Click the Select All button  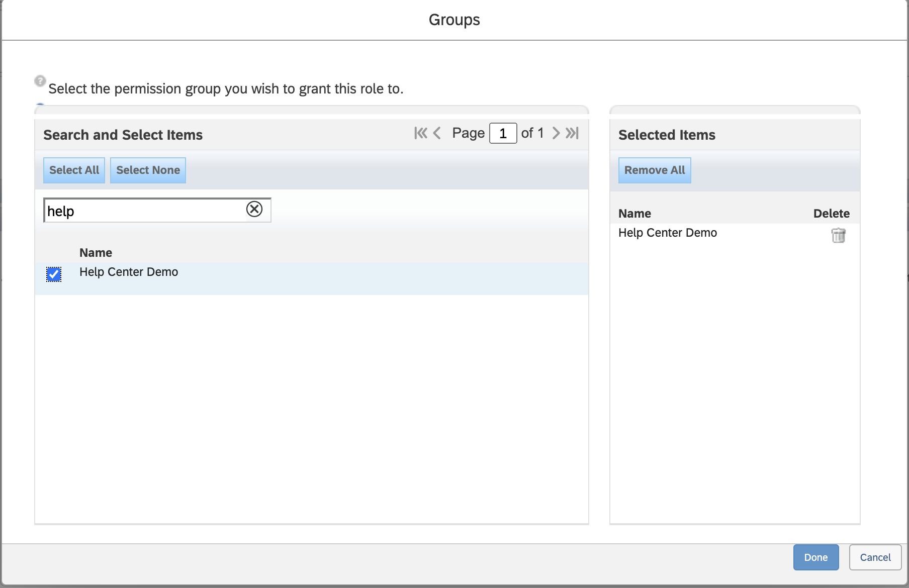[x=74, y=170]
